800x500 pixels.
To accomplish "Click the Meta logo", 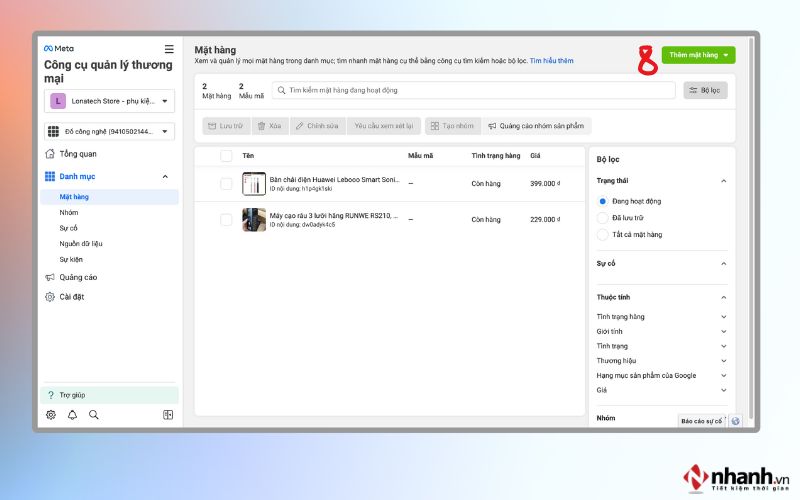I will pos(59,48).
